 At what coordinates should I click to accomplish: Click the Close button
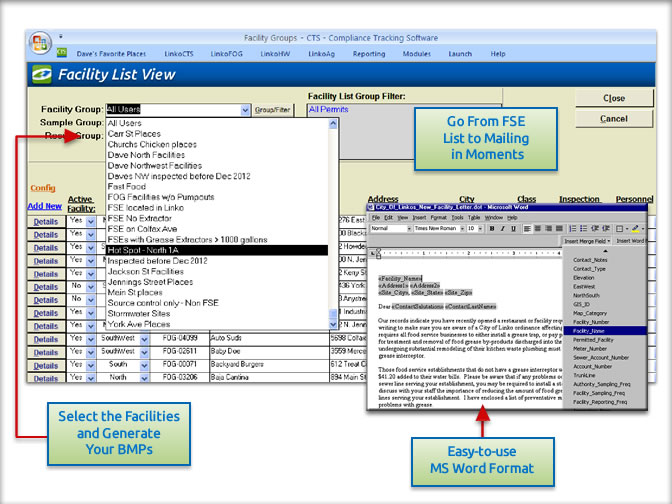pos(614,98)
